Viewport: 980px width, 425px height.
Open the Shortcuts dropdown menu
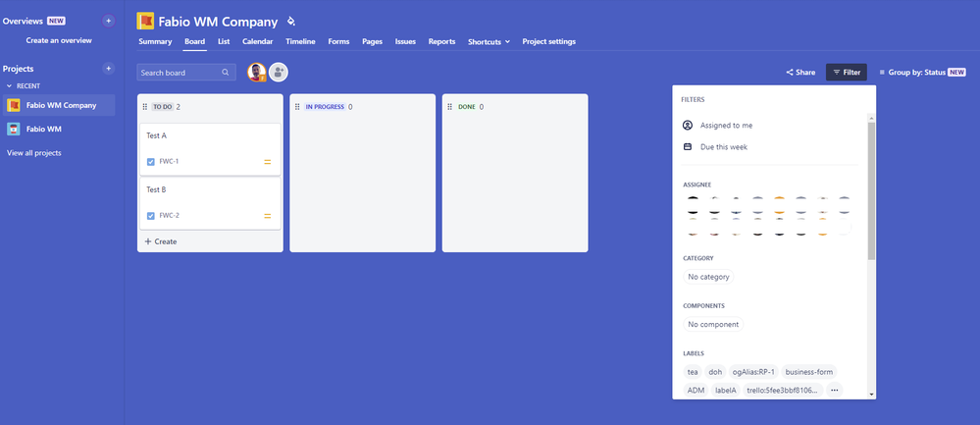[489, 42]
